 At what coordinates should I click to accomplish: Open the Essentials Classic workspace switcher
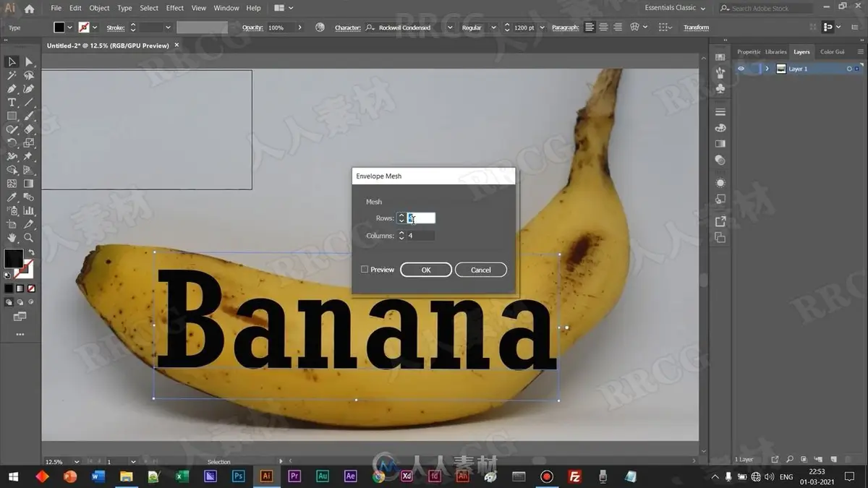pyautogui.click(x=675, y=8)
